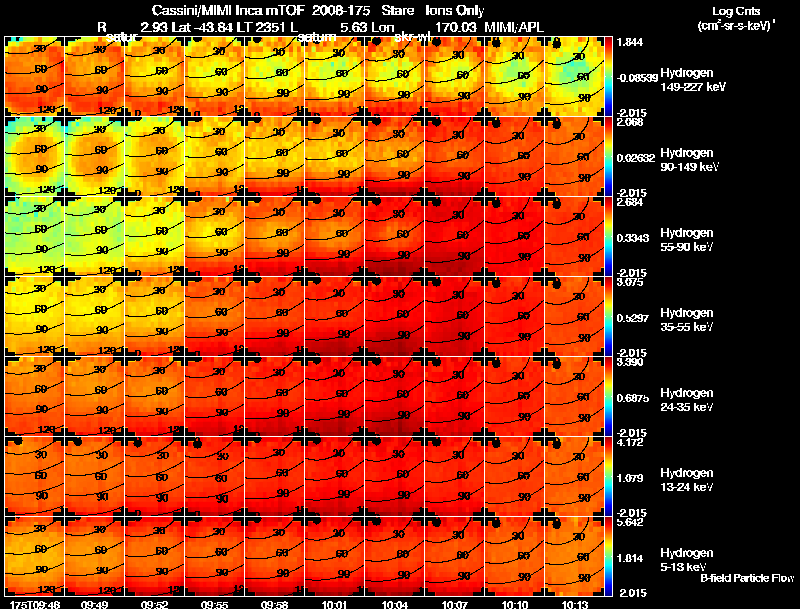800x609 pixels.
Task: Click the 'Cassini/MIMI Inca mTOF' title text
Action: coord(229,10)
